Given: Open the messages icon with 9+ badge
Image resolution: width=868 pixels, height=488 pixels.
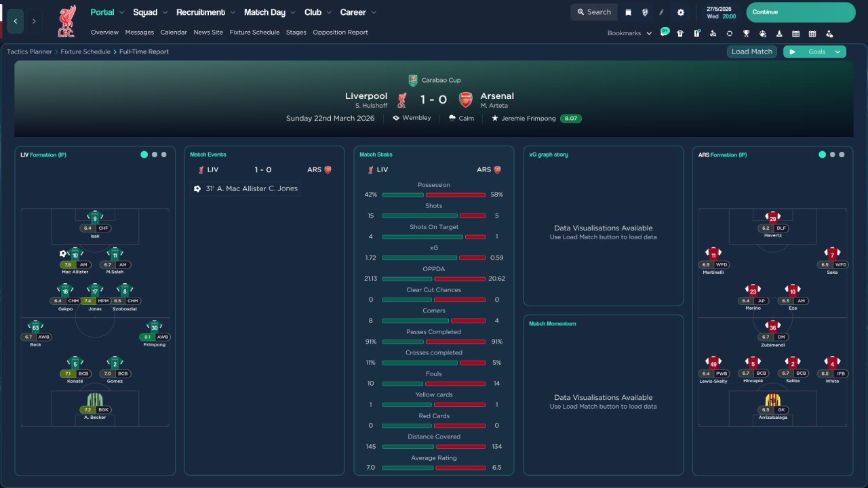Looking at the screenshot, I should coord(665,32).
